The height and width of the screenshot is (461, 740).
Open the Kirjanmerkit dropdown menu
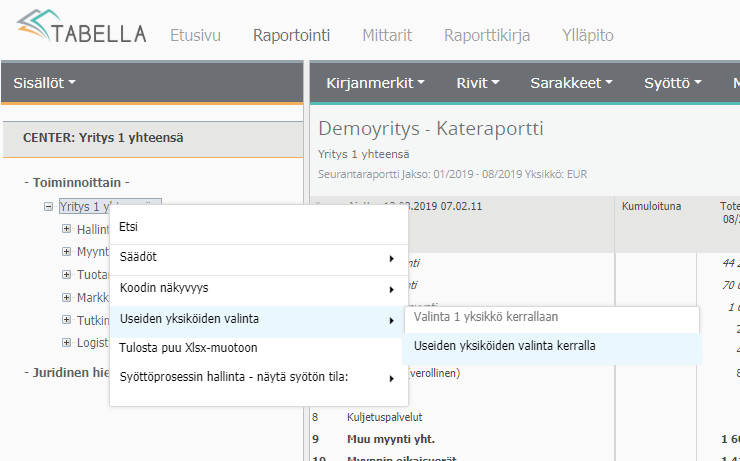coord(375,83)
